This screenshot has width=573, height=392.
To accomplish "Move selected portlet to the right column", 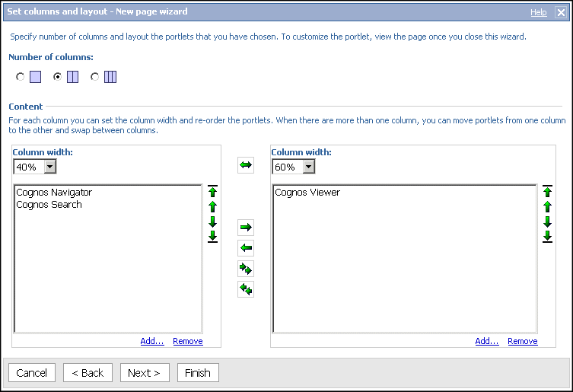I will pos(246,228).
